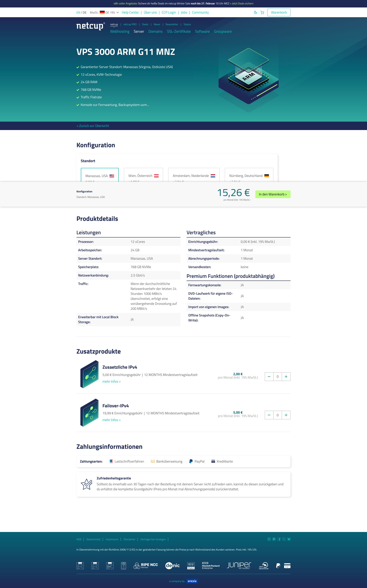Open the CCP Login link
Screen dimensions: 367x588
point(169,12)
